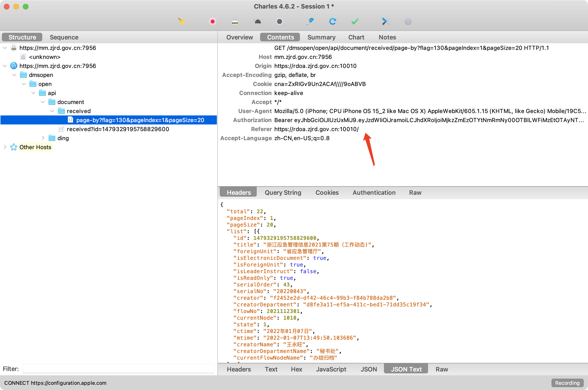Click the hexagon Breakpoints icon
This screenshot has height=390, width=588.
tap(280, 21)
